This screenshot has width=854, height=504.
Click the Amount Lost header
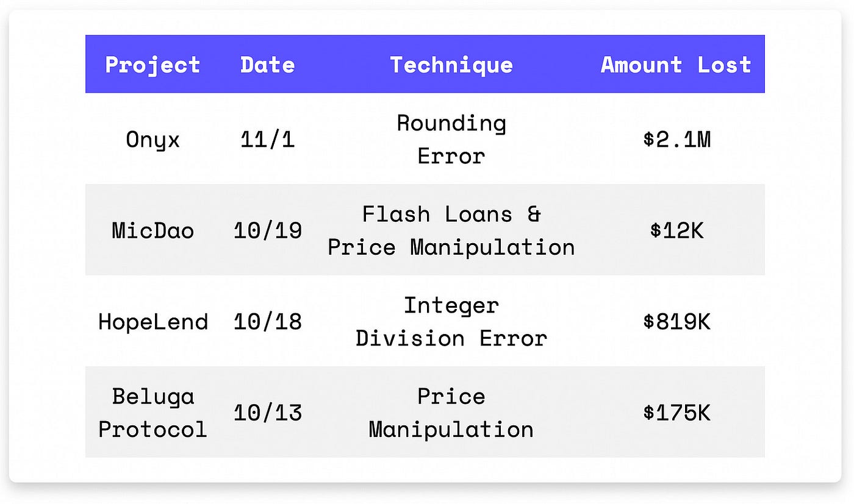[676, 65]
